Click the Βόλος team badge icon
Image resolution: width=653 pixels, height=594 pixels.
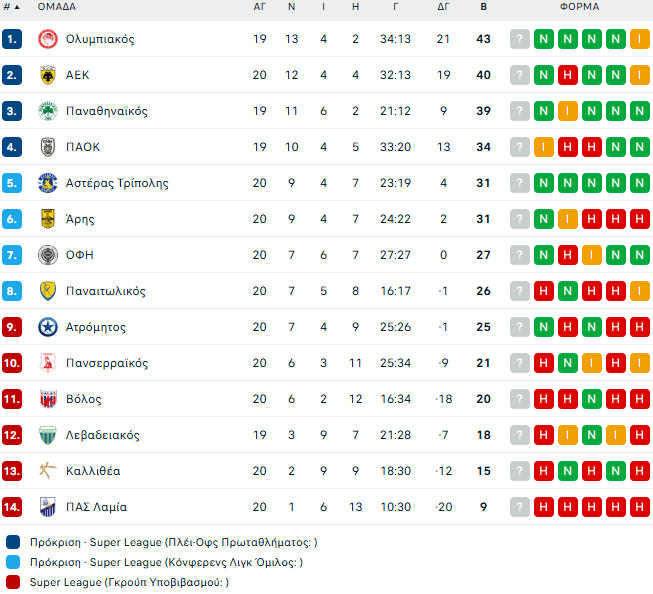click(47, 399)
